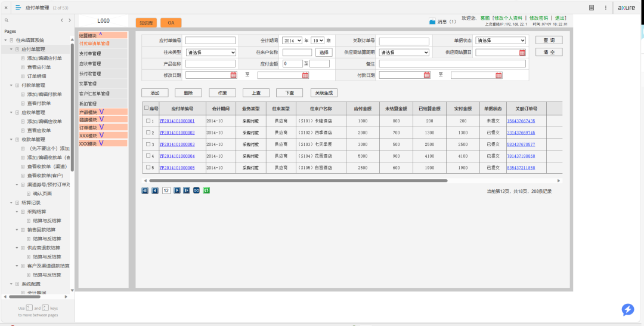Screen dimensions: 644x326
Task: Click the blue lightning bolt floating icon
Action: 627,309
